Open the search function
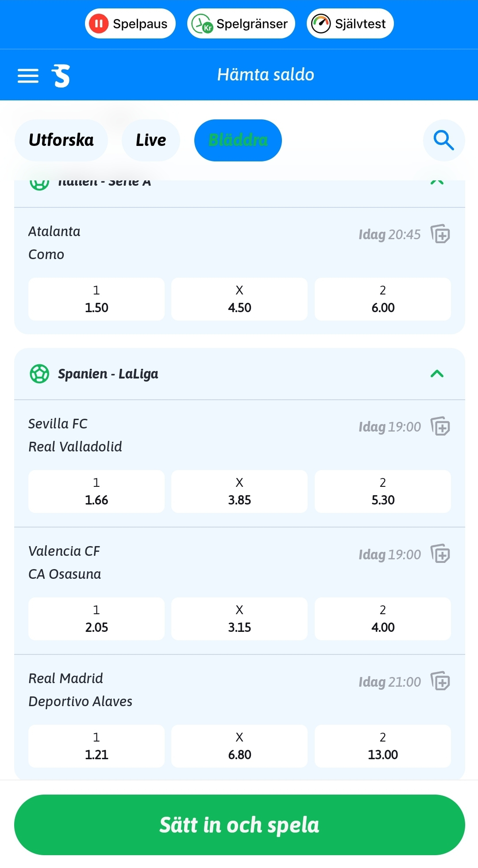This screenshot has width=478, height=868. coord(444,140)
